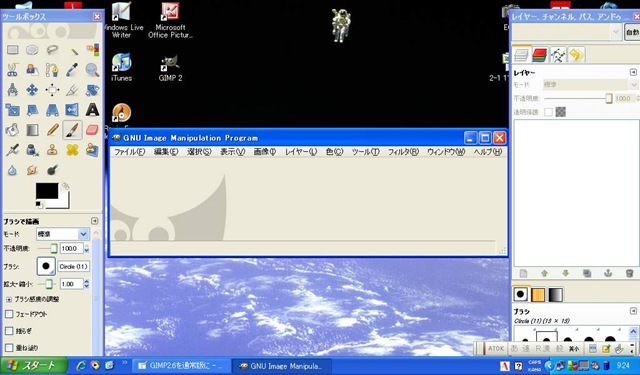Click the new layer button
Screen dimensions: 640x375
click(x=523, y=273)
